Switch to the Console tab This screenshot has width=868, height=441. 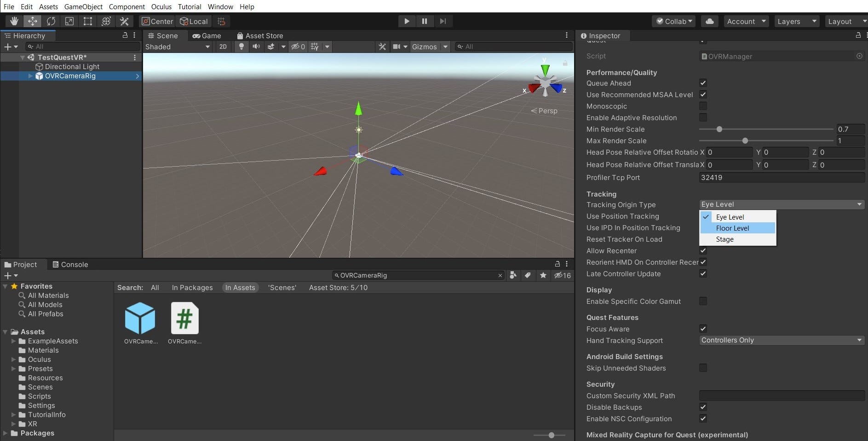[70, 264]
